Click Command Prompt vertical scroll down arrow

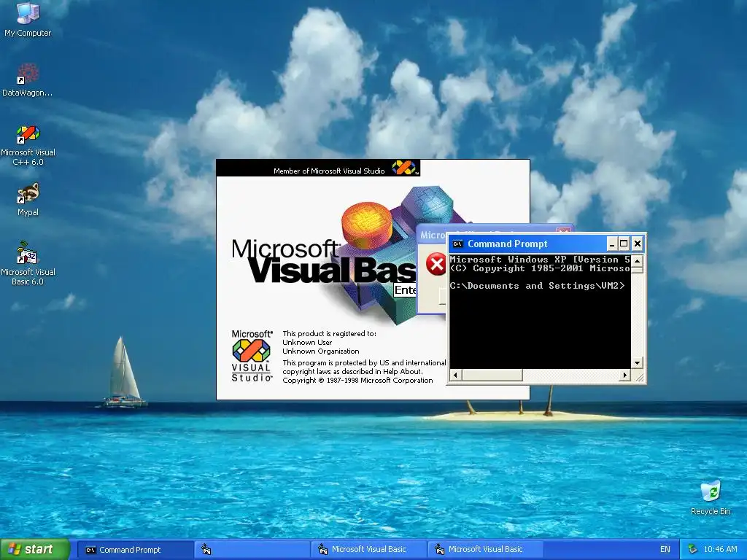pos(637,363)
